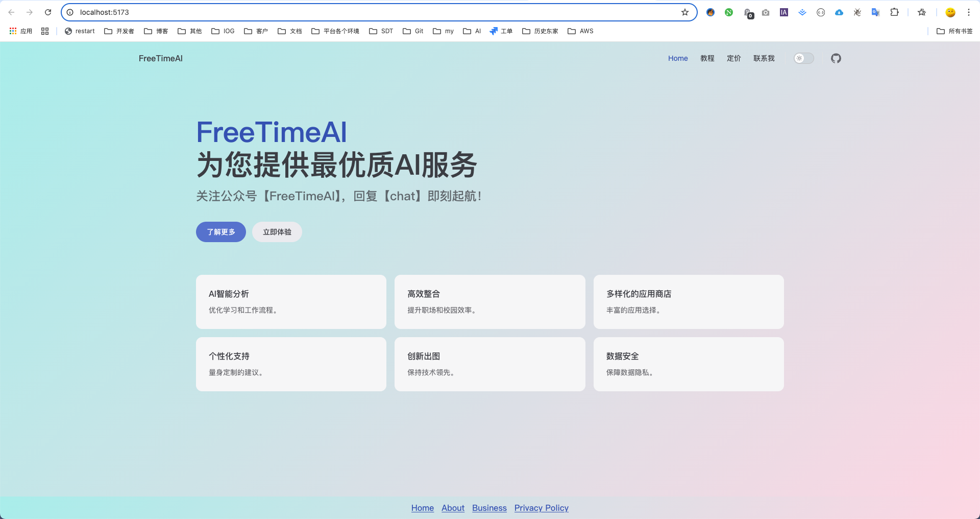The height and width of the screenshot is (519, 980).
Task: Open the Privacy Policy footer link
Action: [541, 508]
